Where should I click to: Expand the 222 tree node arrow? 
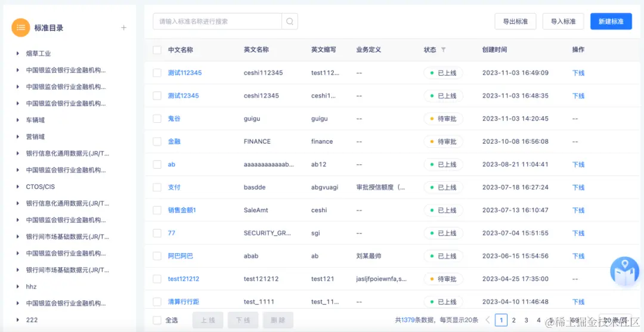pyautogui.click(x=18, y=319)
